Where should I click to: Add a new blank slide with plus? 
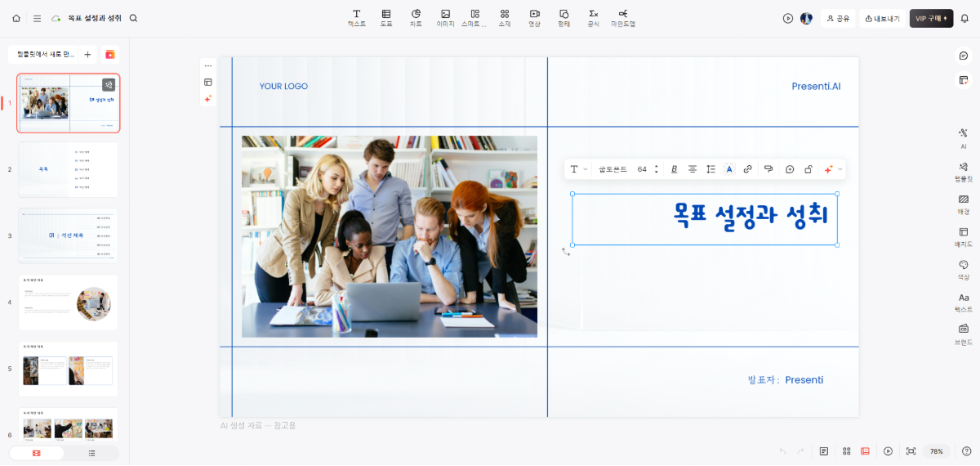click(x=87, y=54)
